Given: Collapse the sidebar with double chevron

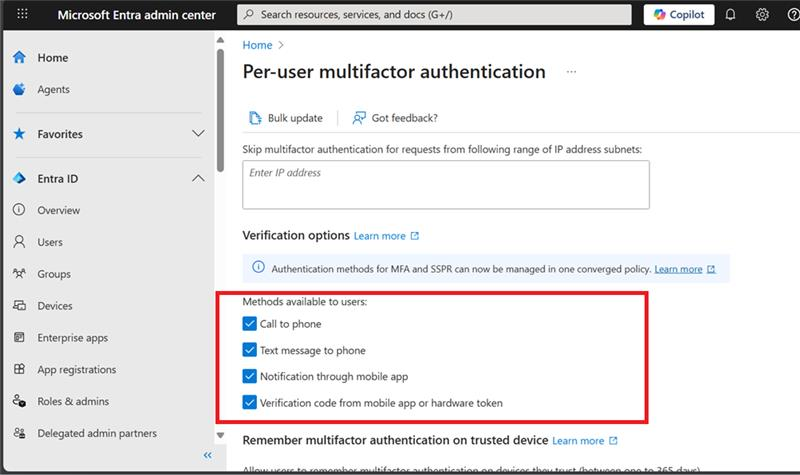Looking at the screenshot, I should click(x=207, y=455).
